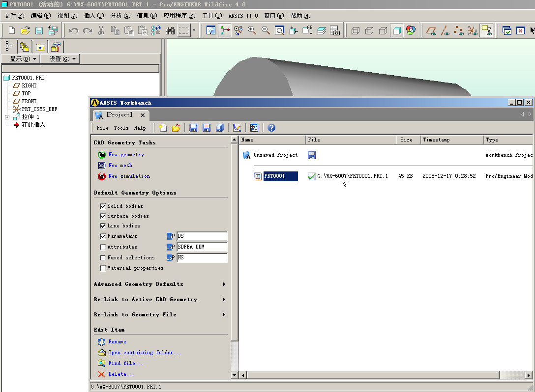Viewport: 535px width, 392px height.
Task: Open the favorites tab icon
Action: [40, 46]
